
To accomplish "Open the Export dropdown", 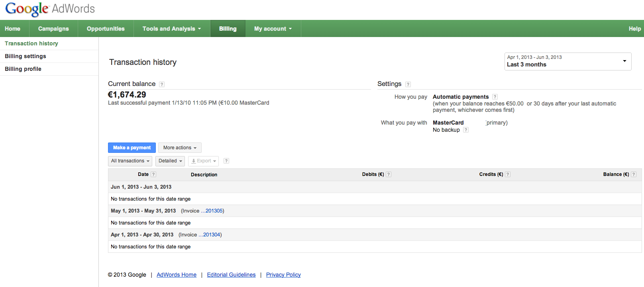I will click(x=203, y=161).
